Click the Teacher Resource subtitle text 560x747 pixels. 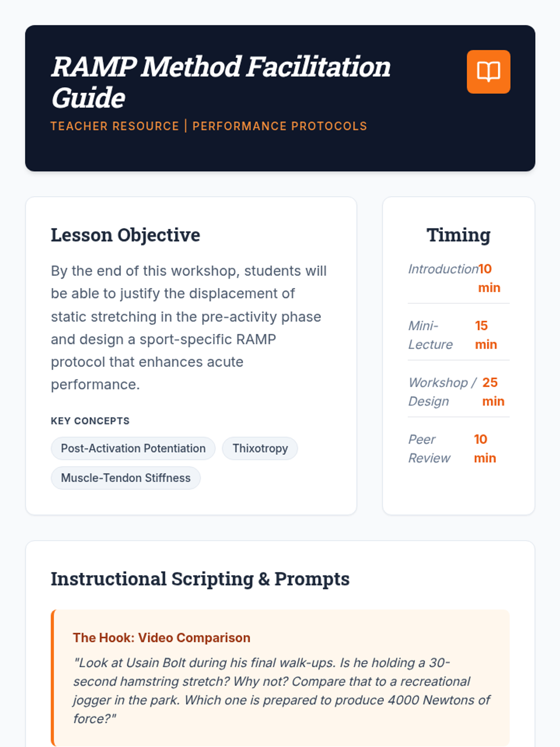pyautogui.click(x=115, y=126)
